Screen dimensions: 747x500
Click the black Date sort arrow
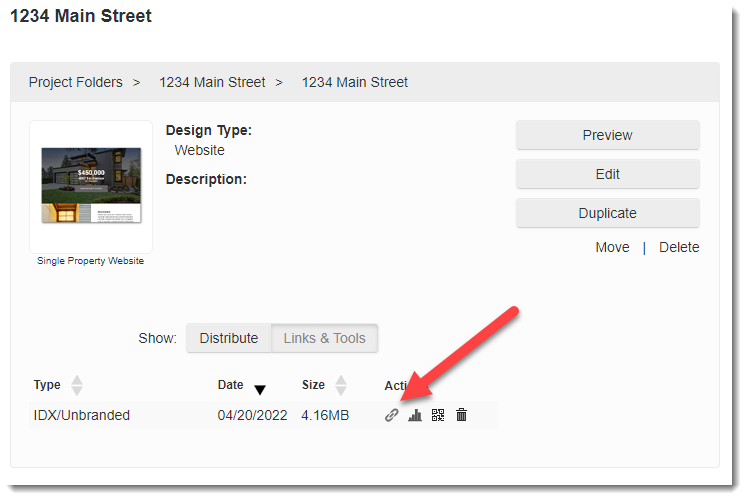(x=260, y=389)
